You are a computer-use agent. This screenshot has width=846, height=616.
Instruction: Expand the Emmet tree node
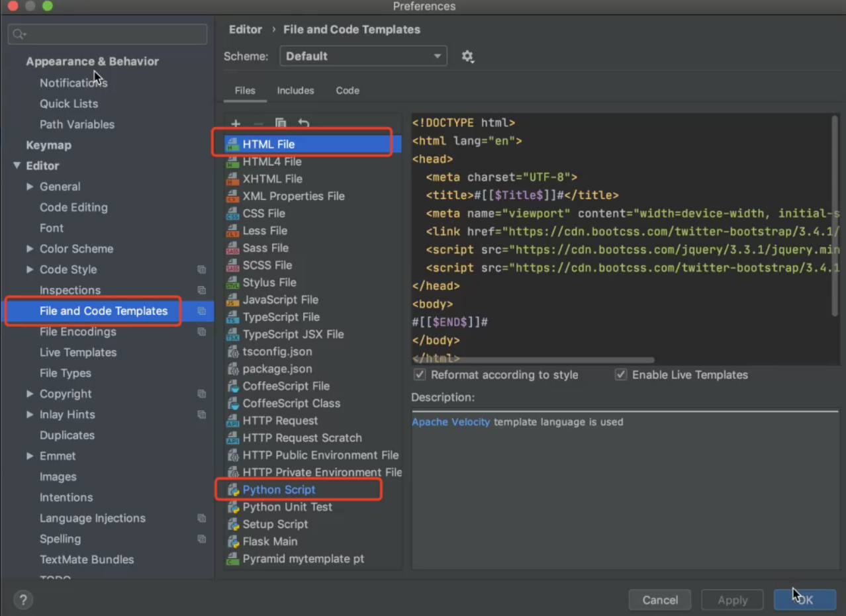pyautogui.click(x=30, y=456)
